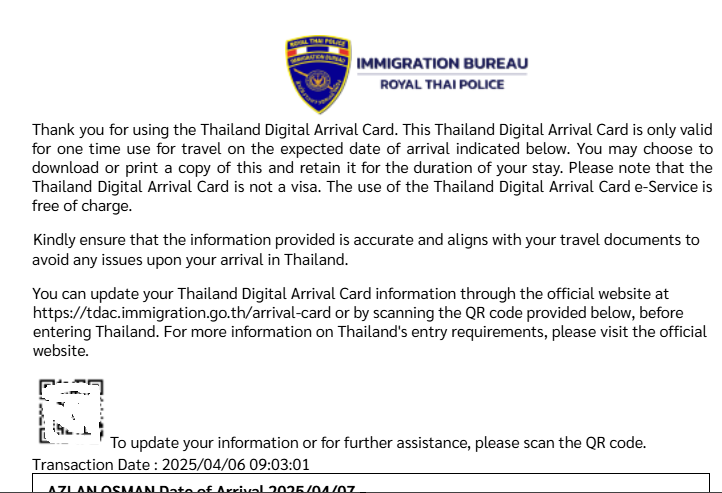Click the ROYAL THAI POLICE subtitle
This screenshot has height=493, width=722.
pos(442,84)
